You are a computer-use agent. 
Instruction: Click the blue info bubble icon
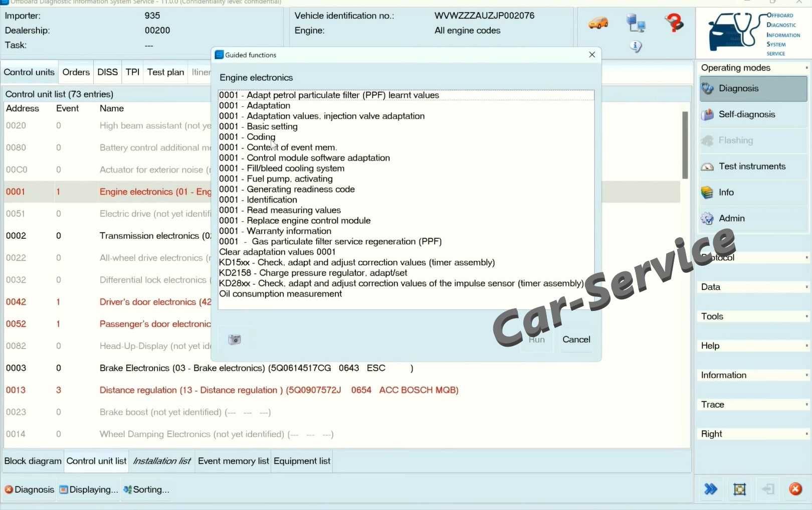pos(636,47)
